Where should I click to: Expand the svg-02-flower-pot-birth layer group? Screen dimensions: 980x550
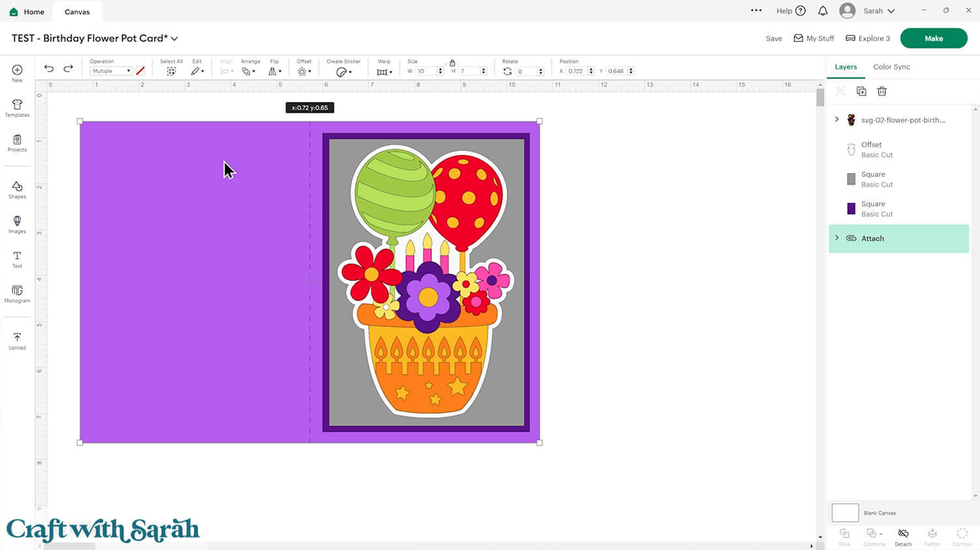pyautogui.click(x=837, y=120)
